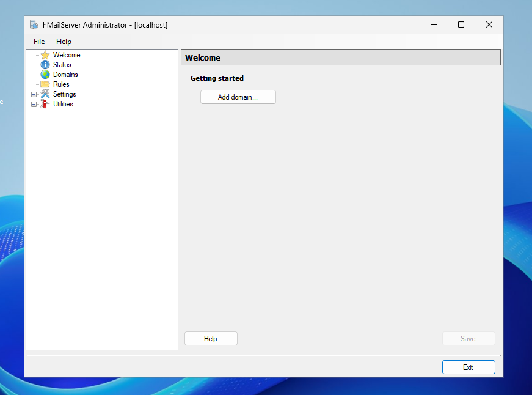Click the hMailServer app icon in title bar
Image resolution: width=532 pixels, height=395 pixels.
[x=34, y=25]
